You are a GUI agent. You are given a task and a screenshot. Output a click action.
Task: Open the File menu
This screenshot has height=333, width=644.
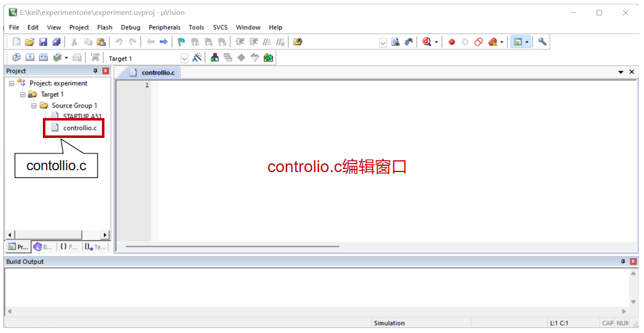click(14, 27)
